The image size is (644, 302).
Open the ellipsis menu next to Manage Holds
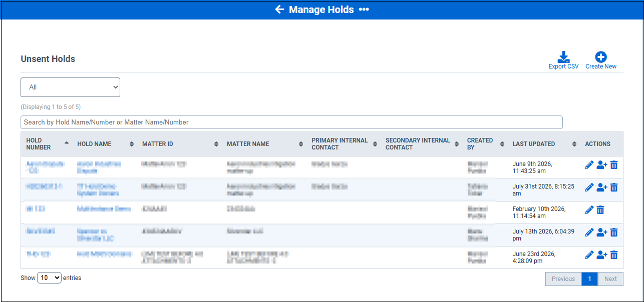coord(364,9)
